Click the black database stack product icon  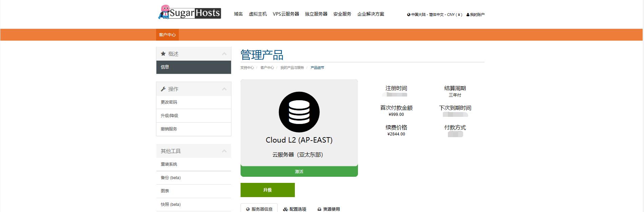point(299,112)
